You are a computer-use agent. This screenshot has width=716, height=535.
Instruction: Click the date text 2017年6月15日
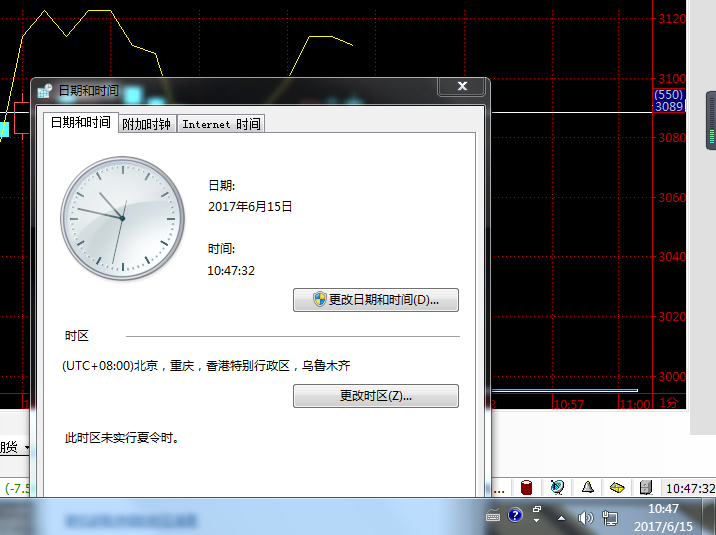[250, 207]
